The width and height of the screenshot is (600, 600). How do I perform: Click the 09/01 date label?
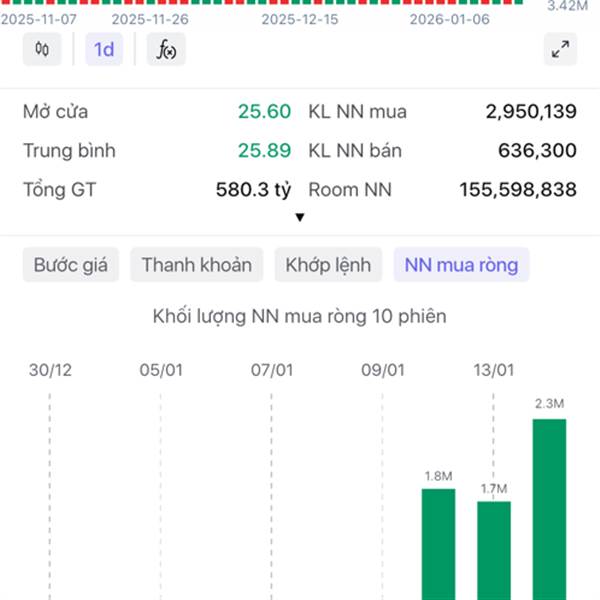coord(383,370)
